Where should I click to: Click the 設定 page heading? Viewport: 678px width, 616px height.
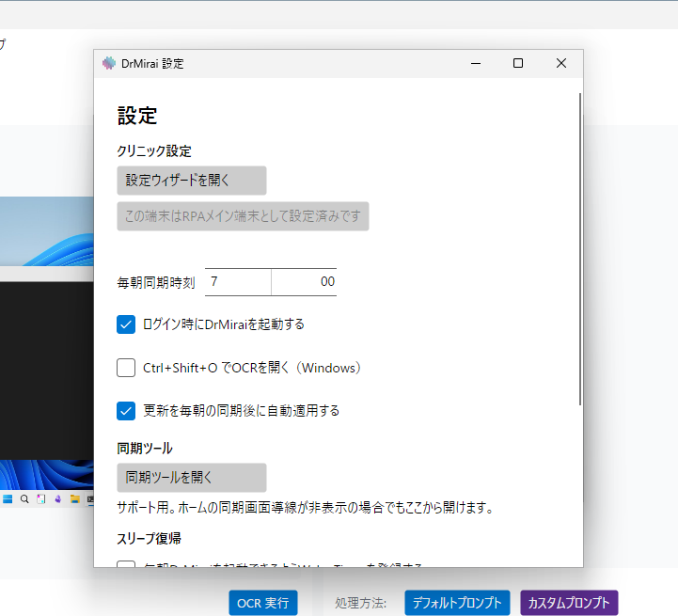point(137,116)
